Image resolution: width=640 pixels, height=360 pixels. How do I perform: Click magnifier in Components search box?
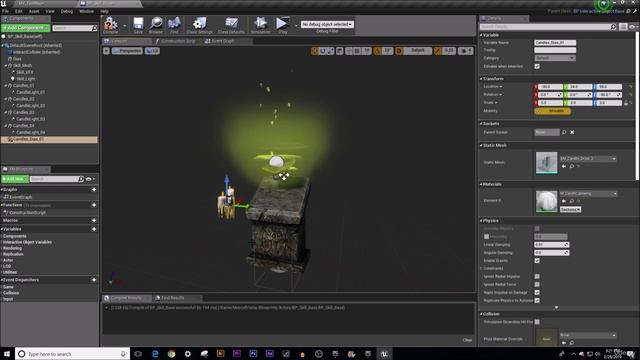pos(95,28)
